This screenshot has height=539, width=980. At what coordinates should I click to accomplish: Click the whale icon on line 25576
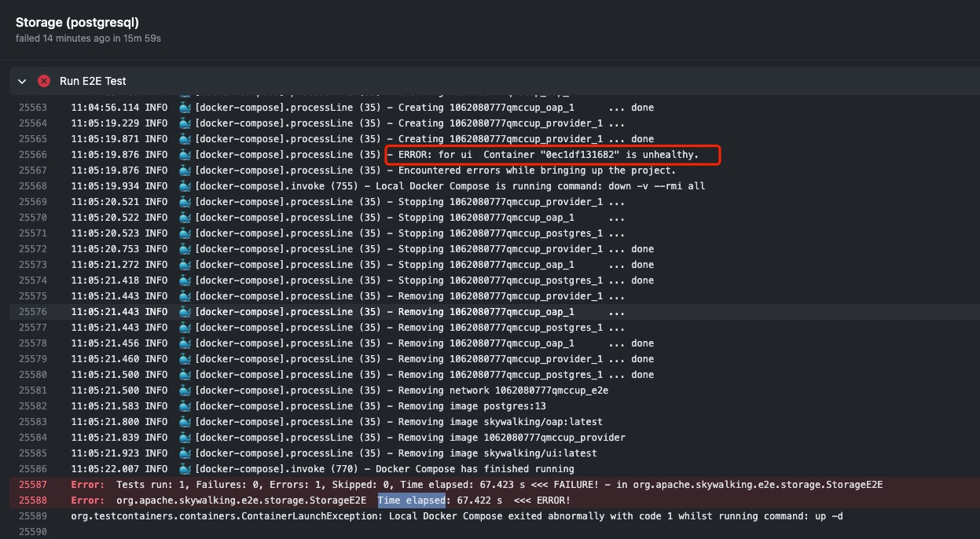click(185, 312)
